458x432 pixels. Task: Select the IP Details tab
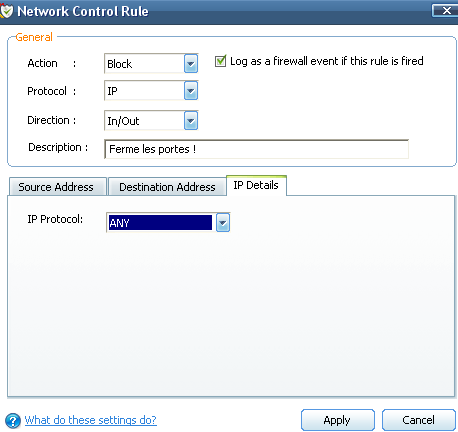256,185
